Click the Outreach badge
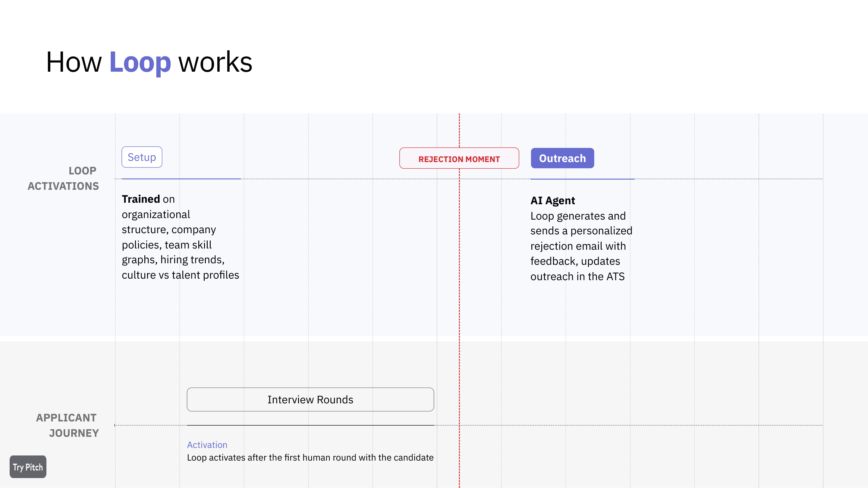The image size is (868, 488). (562, 158)
